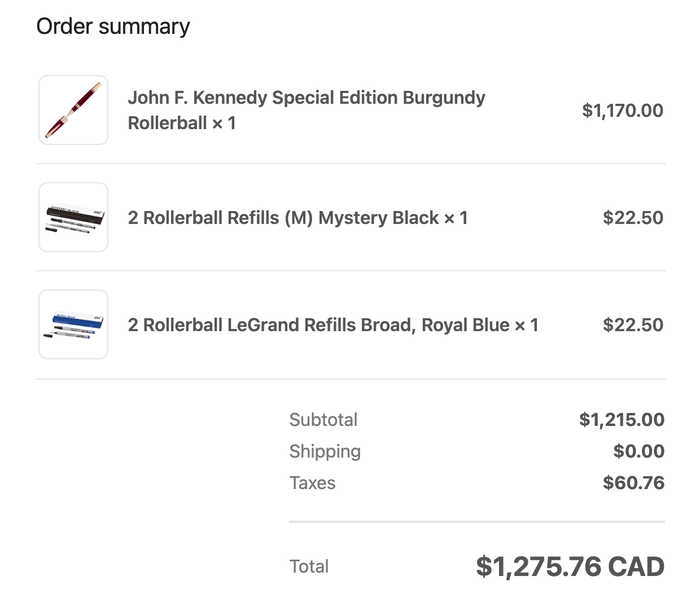Open 2 Rollerball LeGrand Refills Broad item
Screen dimensions: 700x598
pos(319,325)
